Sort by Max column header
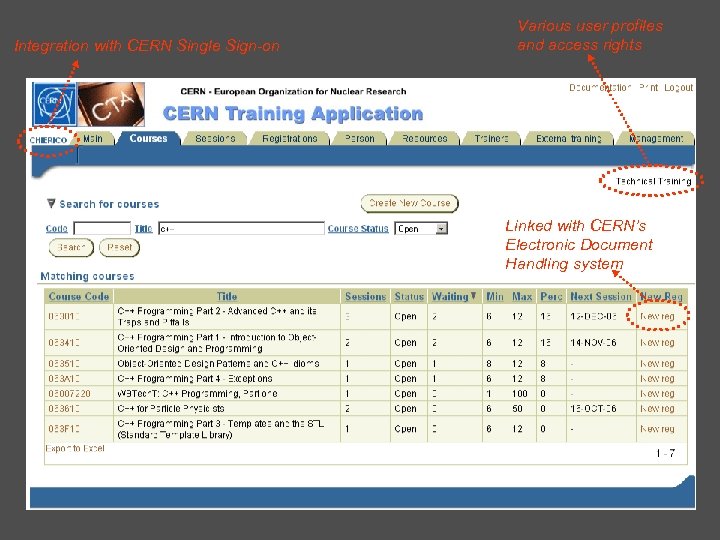 (522, 296)
